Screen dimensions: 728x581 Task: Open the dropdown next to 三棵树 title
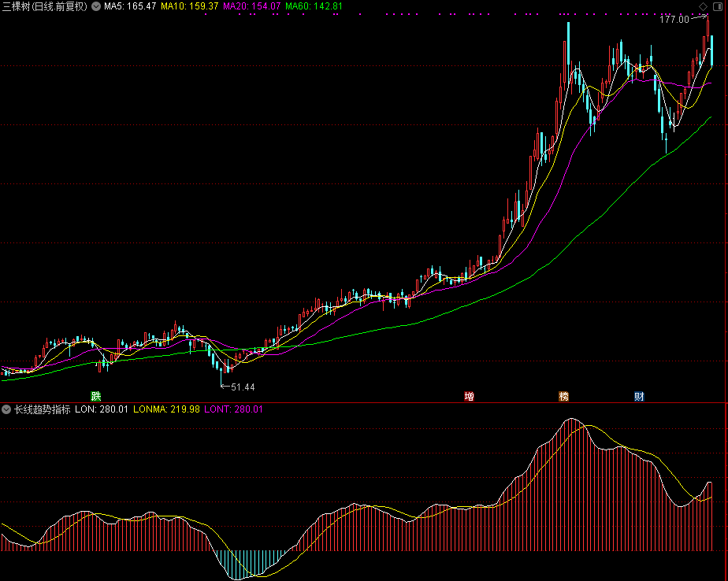(96, 6)
